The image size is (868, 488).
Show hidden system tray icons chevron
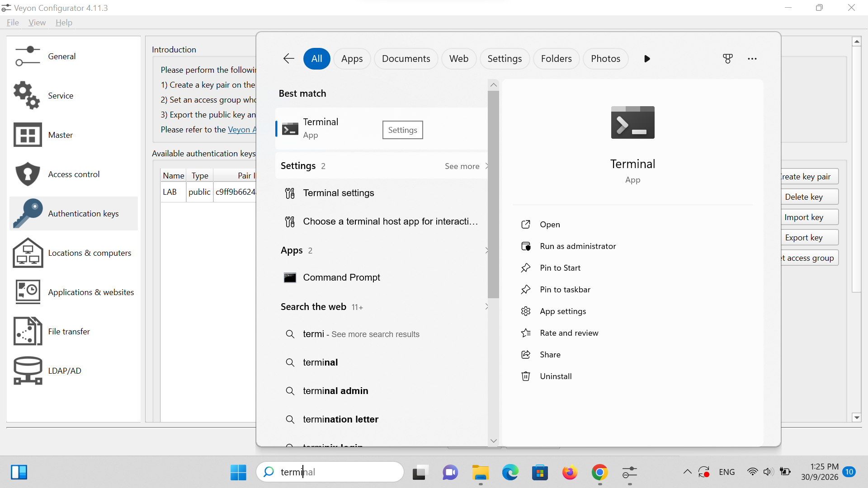click(687, 472)
